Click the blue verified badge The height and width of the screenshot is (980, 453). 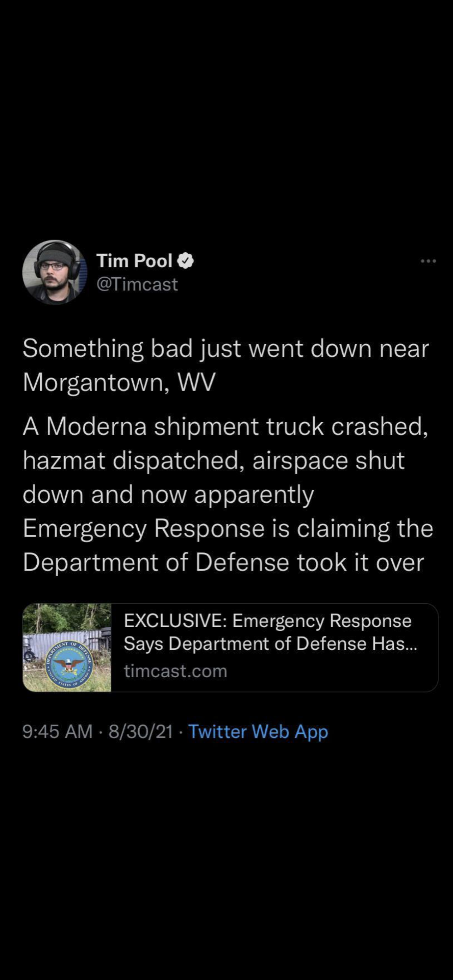[186, 261]
